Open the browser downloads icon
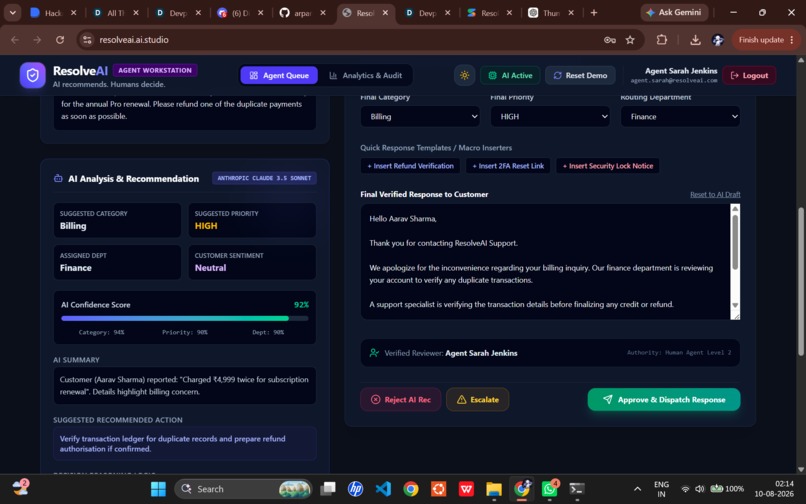The width and height of the screenshot is (806, 504). click(695, 40)
